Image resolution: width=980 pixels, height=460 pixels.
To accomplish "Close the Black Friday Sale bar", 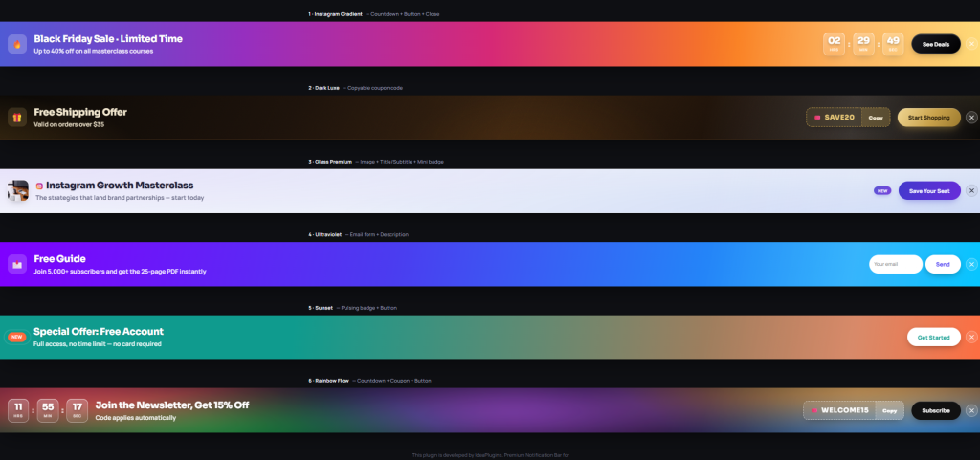I will coord(971,44).
